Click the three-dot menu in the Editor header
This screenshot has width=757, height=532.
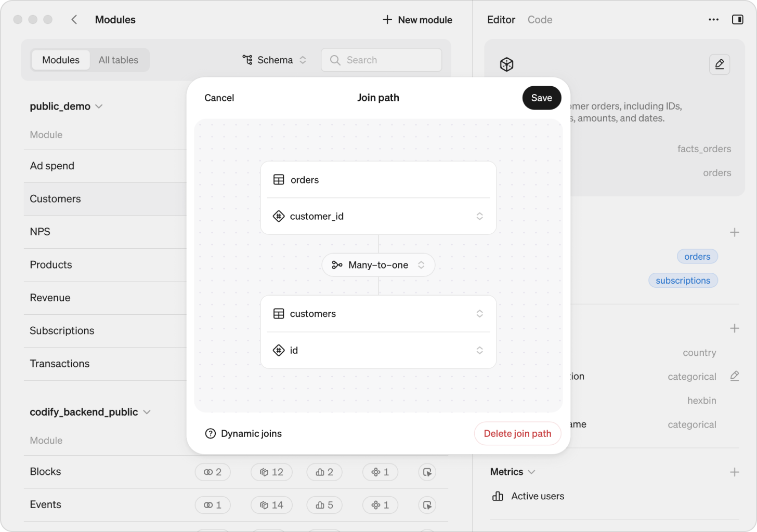713,19
